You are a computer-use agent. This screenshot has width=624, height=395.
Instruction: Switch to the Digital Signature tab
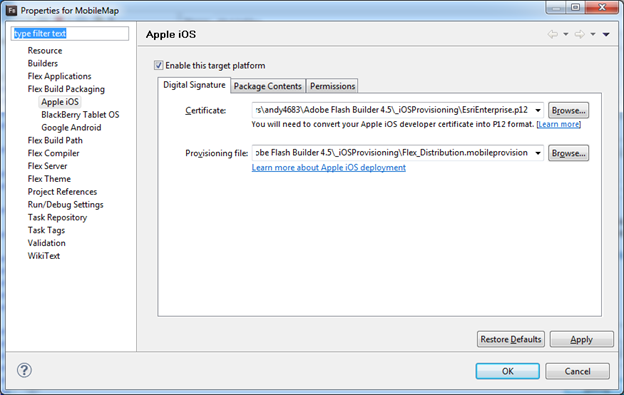[x=194, y=85]
